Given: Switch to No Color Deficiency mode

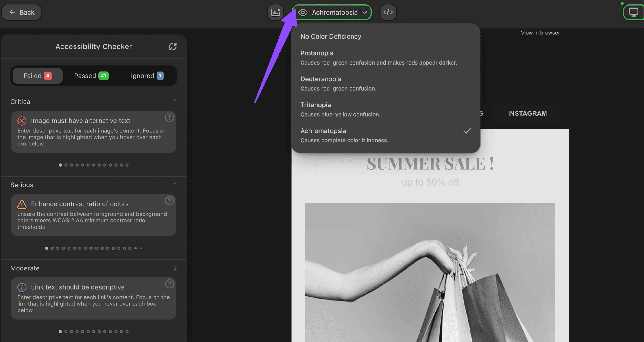Looking at the screenshot, I should click(x=331, y=36).
